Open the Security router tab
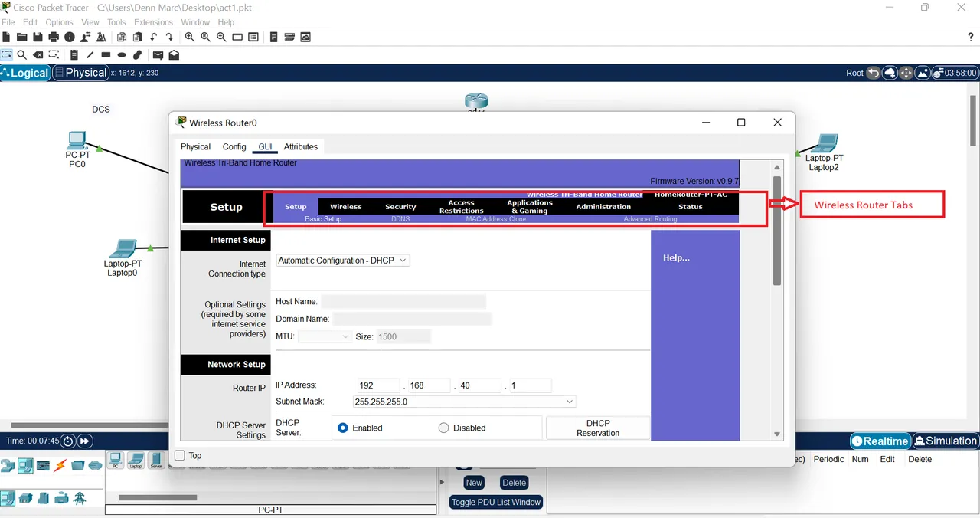This screenshot has width=980, height=518. tap(400, 207)
